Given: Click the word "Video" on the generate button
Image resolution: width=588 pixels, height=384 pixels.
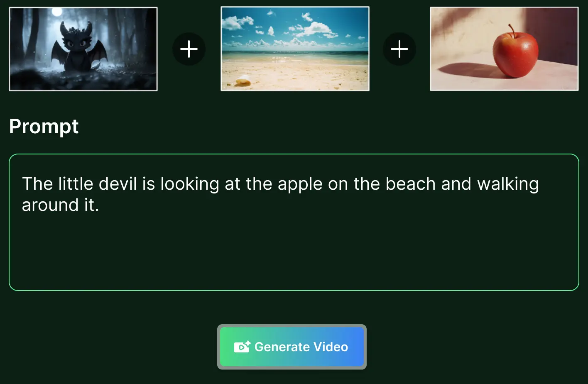Looking at the screenshot, I should [x=331, y=347].
